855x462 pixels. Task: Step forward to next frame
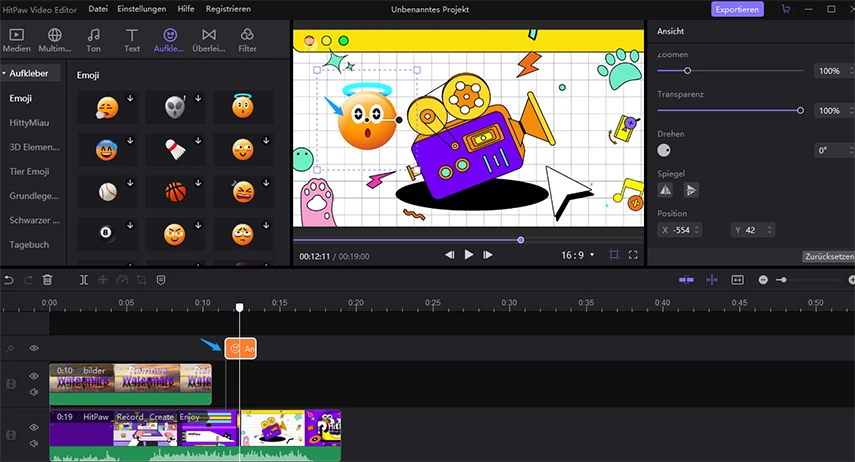pos(488,255)
